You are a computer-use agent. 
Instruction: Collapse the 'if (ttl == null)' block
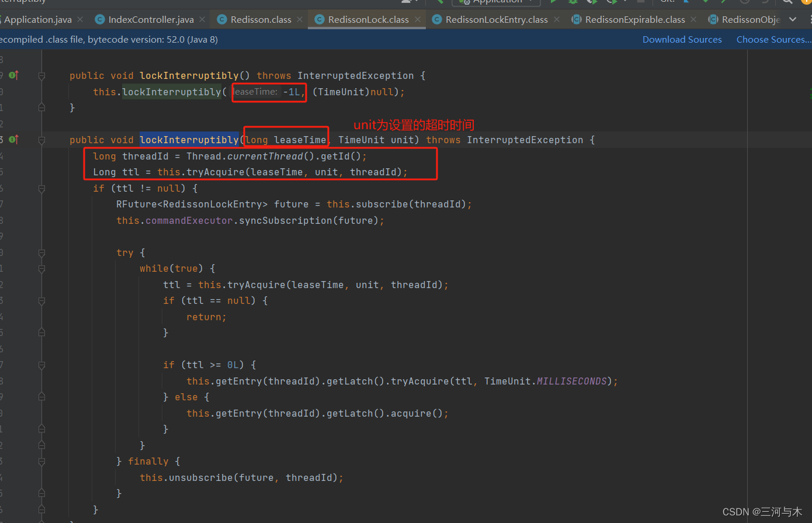tap(41, 301)
